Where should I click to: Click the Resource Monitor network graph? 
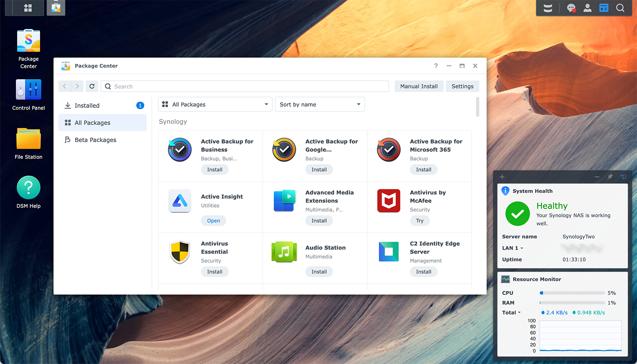click(580, 336)
